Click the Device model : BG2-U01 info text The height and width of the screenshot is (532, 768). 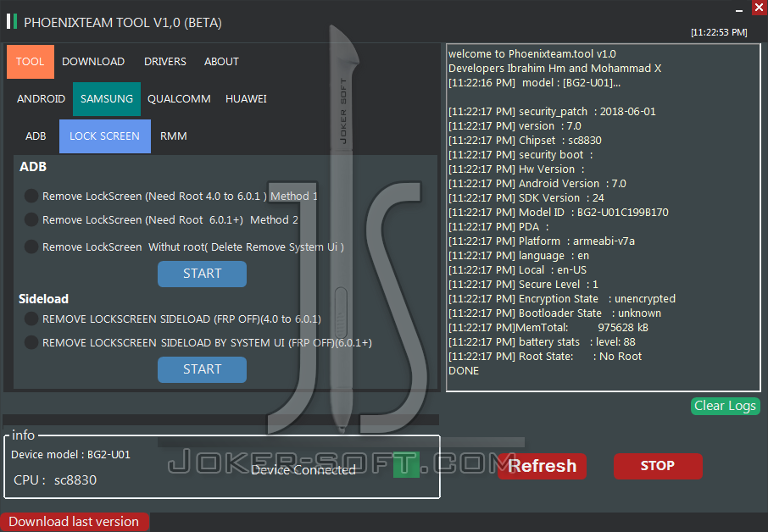click(x=70, y=455)
